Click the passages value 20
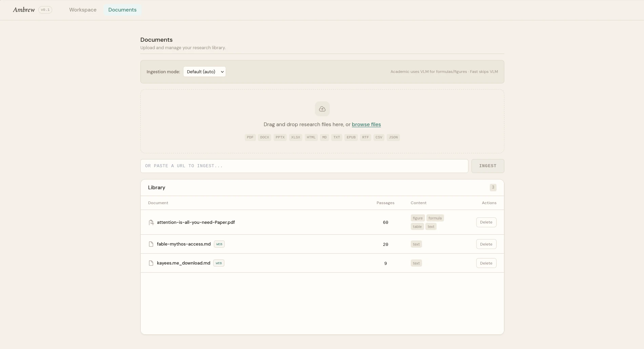This screenshot has width=644, height=349. tap(385, 244)
